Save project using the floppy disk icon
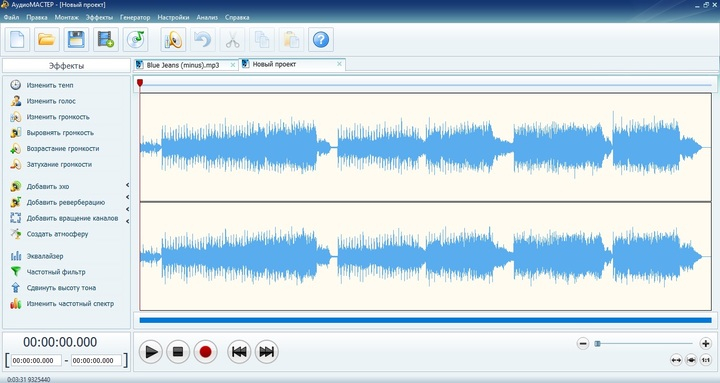 [76, 39]
